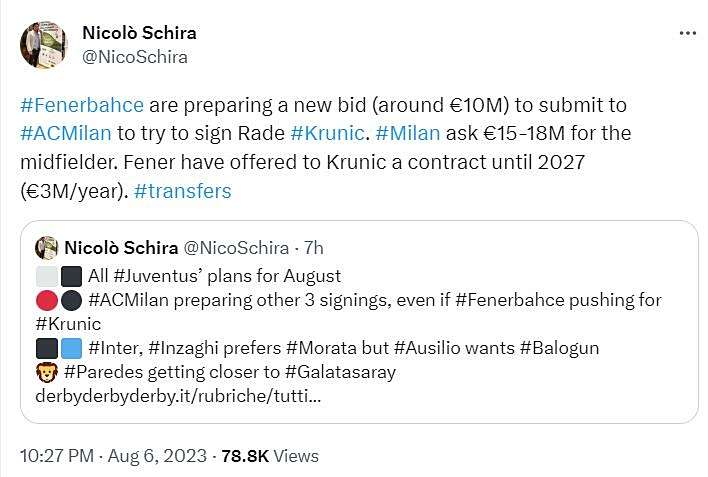Click Nicolò Schira's profile avatar
This screenshot has width=708, height=477.
click(x=43, y=44)
